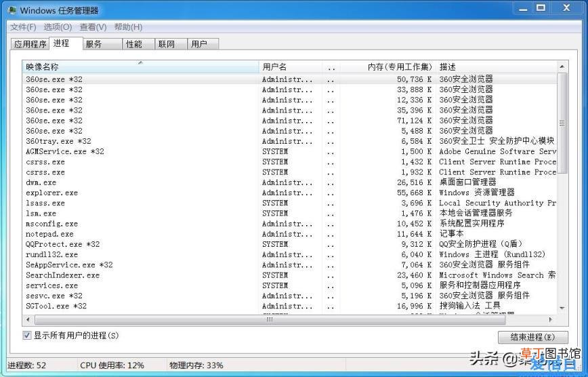Image resolution: width=588 pixels, height=377 pixels.
Task: Select the services.exe process
Action: click(x=289, y=285)
